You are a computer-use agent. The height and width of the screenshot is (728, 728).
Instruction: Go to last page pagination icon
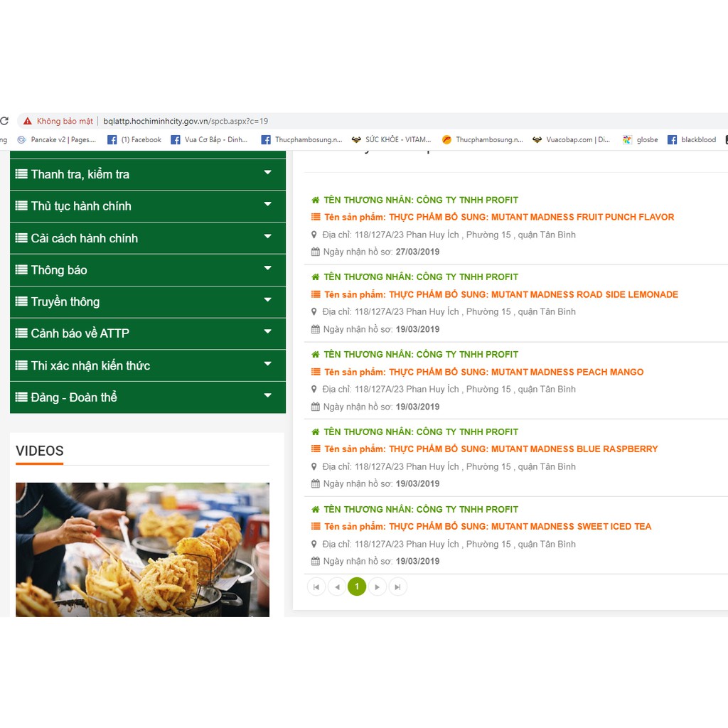tap(398, 587)
